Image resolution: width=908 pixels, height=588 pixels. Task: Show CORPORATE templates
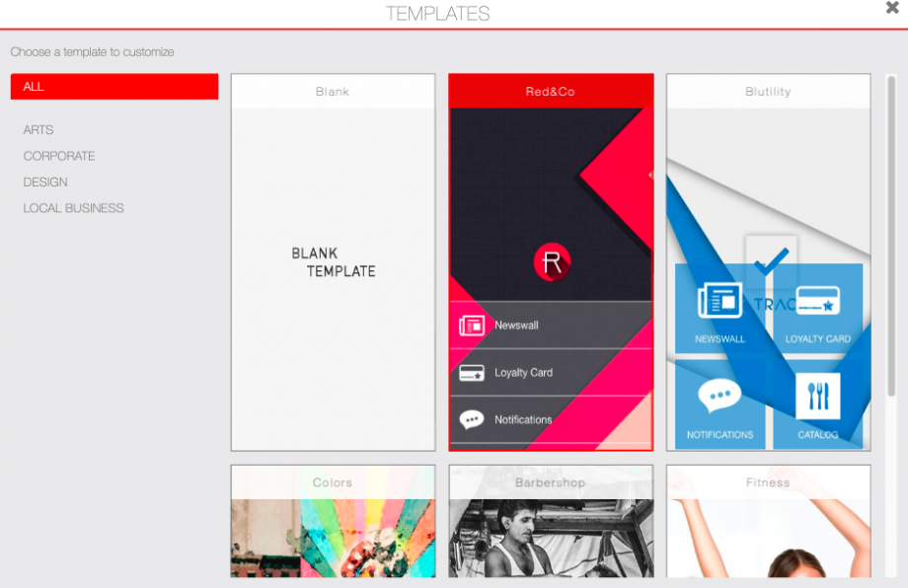click(59, 156)
